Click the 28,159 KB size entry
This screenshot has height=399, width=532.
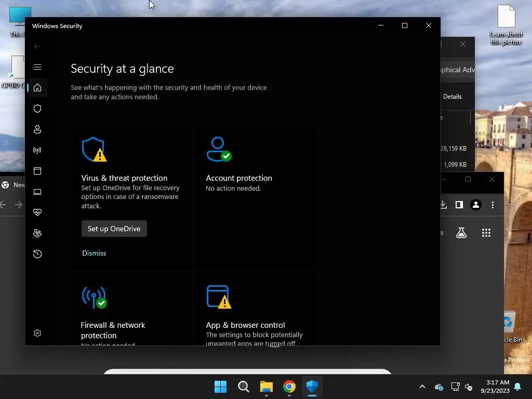coord(454,148)
